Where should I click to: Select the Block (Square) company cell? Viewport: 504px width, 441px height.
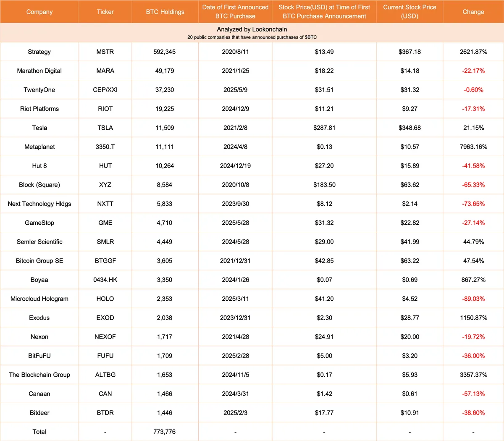(39, 185)
